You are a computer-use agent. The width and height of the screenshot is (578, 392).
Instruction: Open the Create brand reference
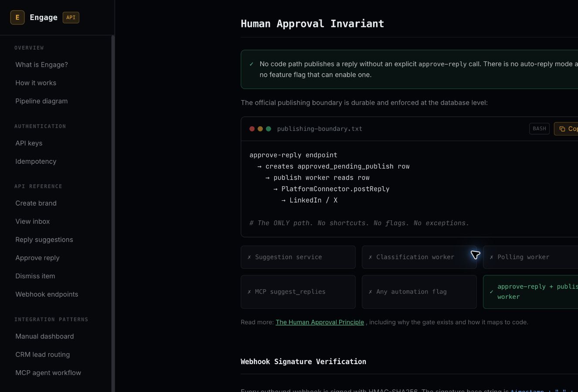pos(36,203)
